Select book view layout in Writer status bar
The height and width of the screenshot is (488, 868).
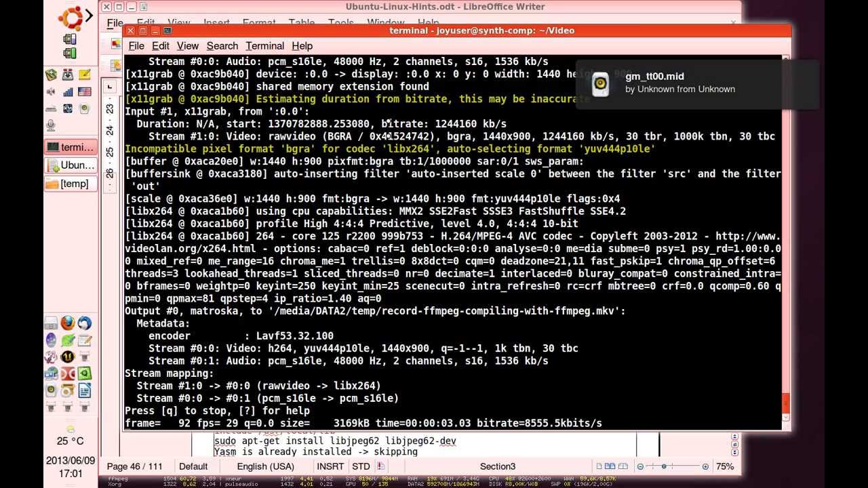click(623, 466)
